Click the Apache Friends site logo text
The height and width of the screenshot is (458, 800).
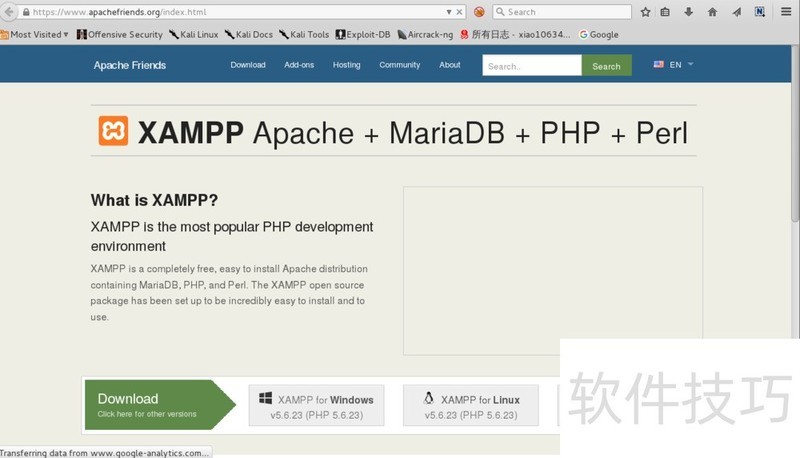pyautogui.click(x=130, y=65)
